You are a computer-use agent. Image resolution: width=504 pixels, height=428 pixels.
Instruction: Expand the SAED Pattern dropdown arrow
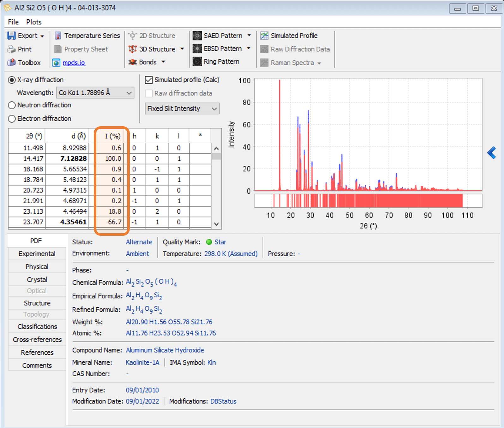pos(249,35)
